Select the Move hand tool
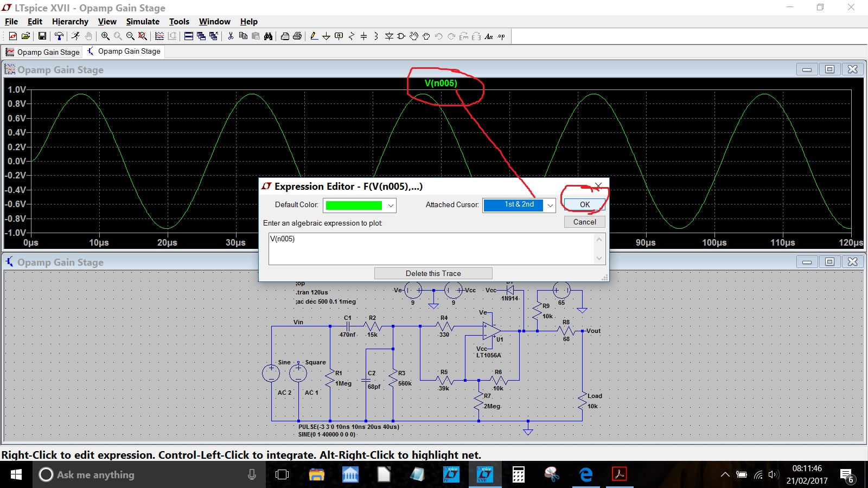868x488 pixels. [414, 36]
